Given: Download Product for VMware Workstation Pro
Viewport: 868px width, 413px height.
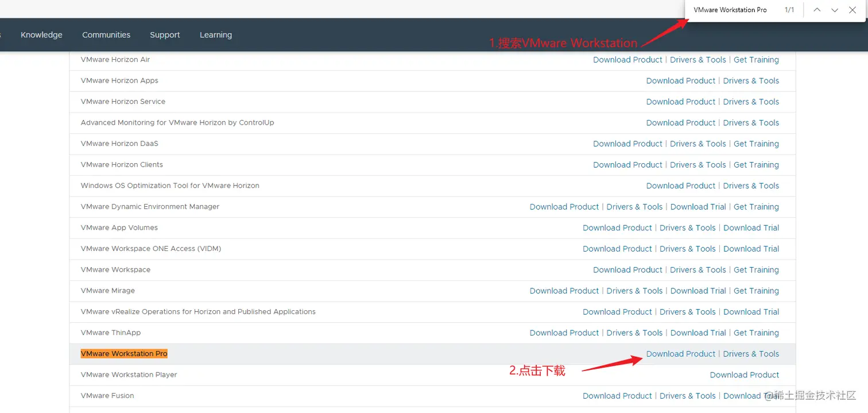Looking at the screenshot, I should click(681, 354).
